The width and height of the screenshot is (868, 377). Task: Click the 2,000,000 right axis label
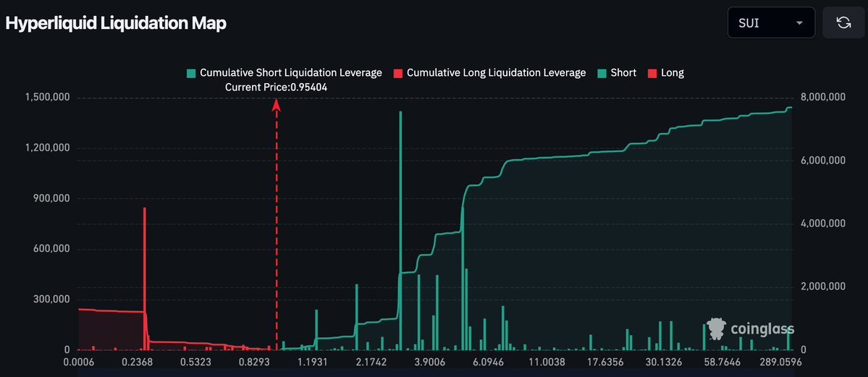point(822,287)
